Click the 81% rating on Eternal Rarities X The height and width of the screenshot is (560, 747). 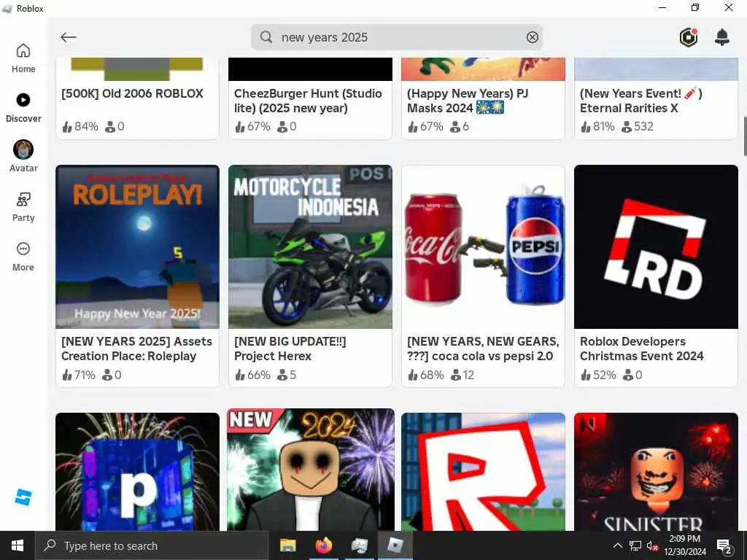(598, 127)
